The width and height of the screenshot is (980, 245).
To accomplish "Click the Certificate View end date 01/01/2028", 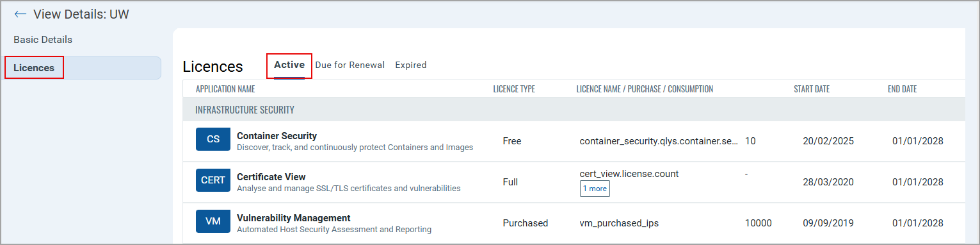I will coord(918,182).
